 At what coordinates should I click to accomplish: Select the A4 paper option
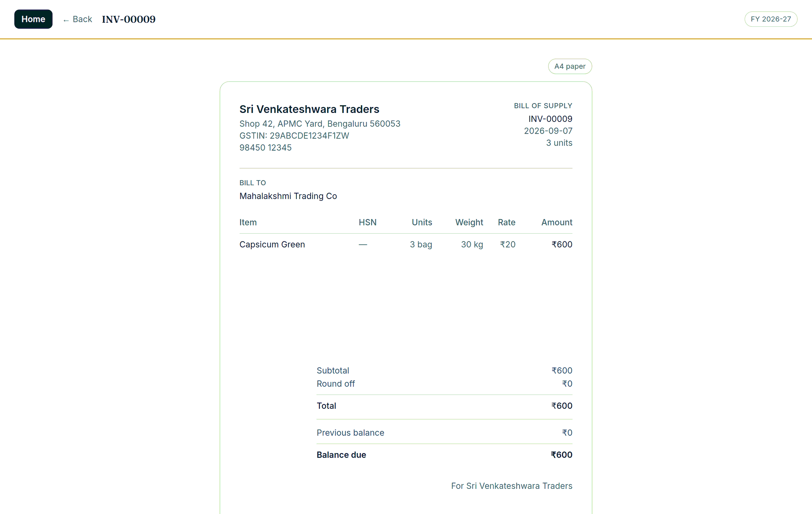[570, 66]
